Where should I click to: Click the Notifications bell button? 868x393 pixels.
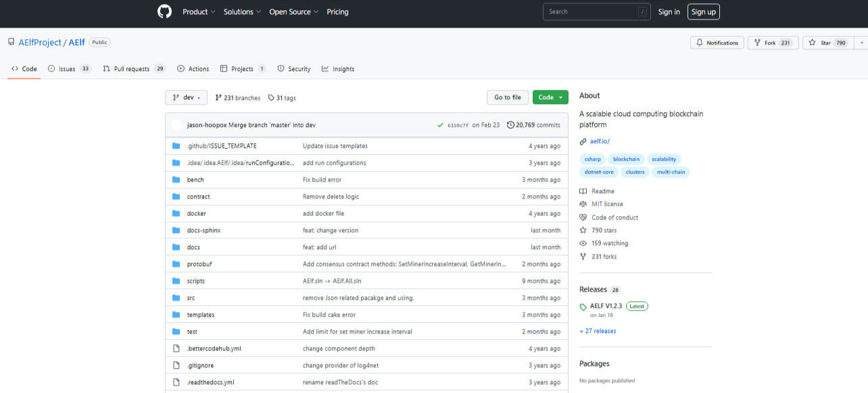coord(717,43)
